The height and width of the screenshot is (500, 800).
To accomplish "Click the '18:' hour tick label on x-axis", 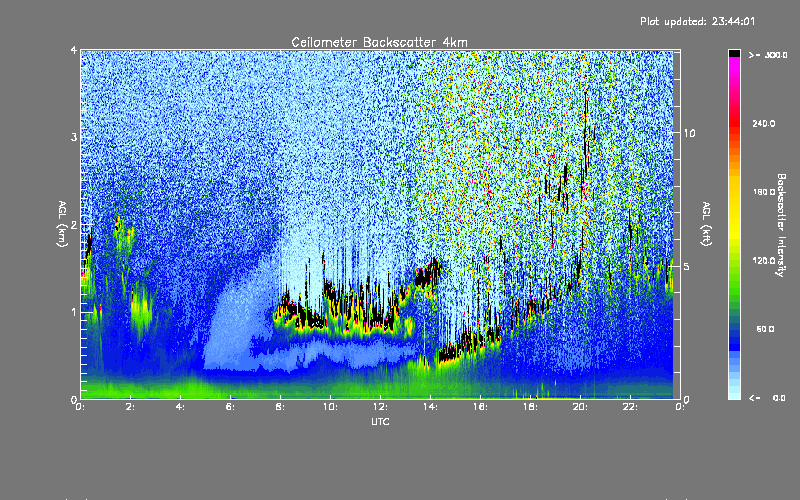I will [530, 407].
